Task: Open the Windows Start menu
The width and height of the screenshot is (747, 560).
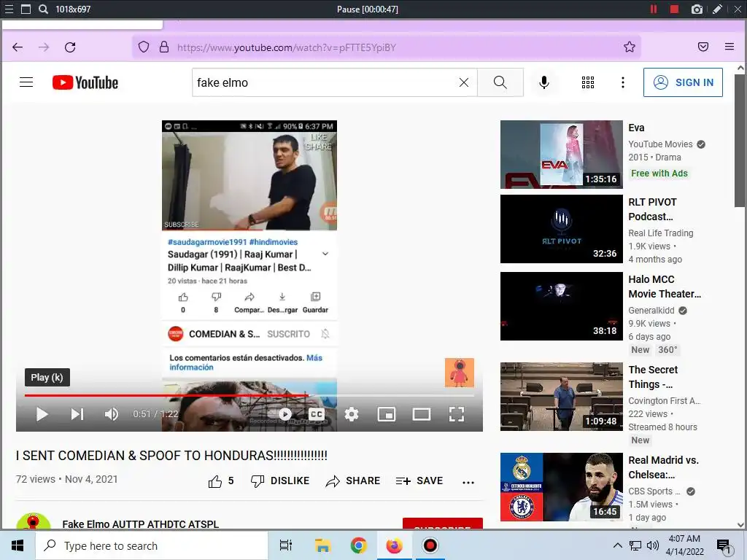Action: pos(18,545)
